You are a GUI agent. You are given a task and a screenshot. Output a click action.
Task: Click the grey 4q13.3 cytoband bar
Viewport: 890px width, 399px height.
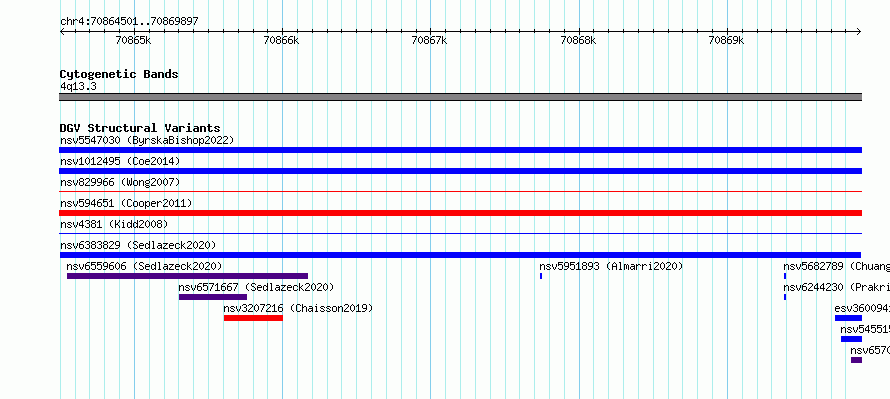click(x=460, y=97)
